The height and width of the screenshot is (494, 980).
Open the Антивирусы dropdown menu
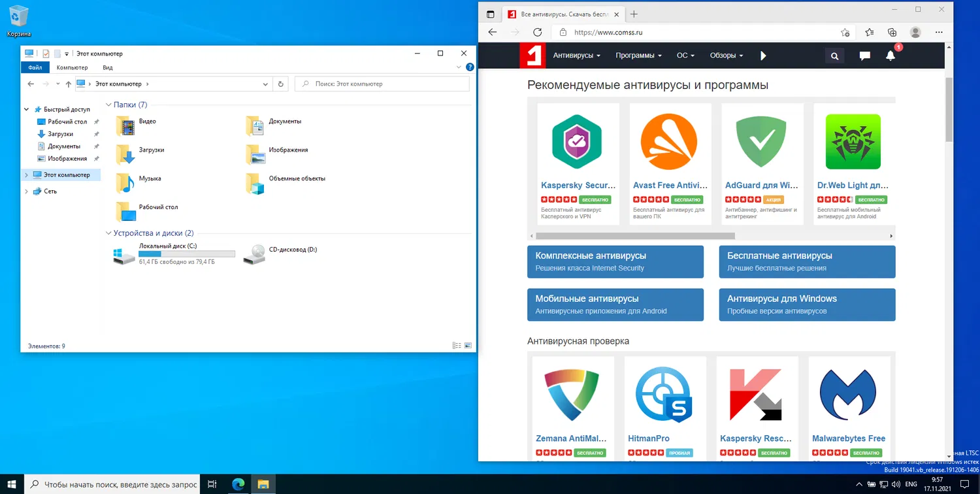click(577, 56)
